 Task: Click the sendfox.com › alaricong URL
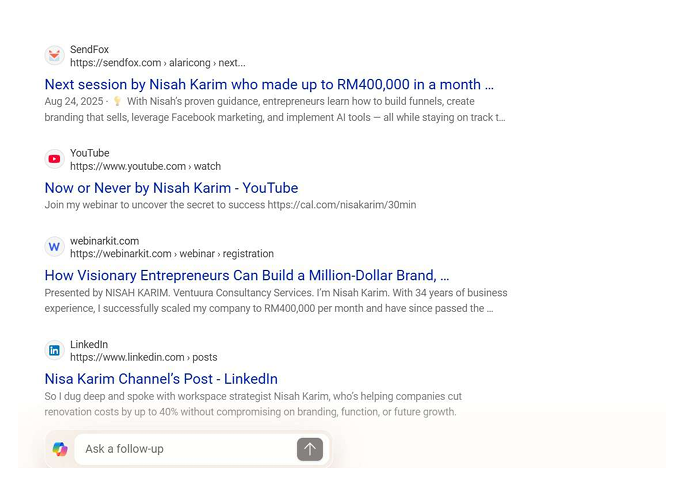[x=157, y=63]
